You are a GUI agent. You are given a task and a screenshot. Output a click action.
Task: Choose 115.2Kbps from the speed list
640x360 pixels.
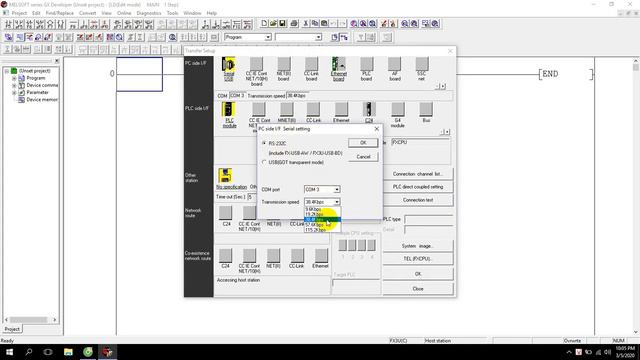322,230
